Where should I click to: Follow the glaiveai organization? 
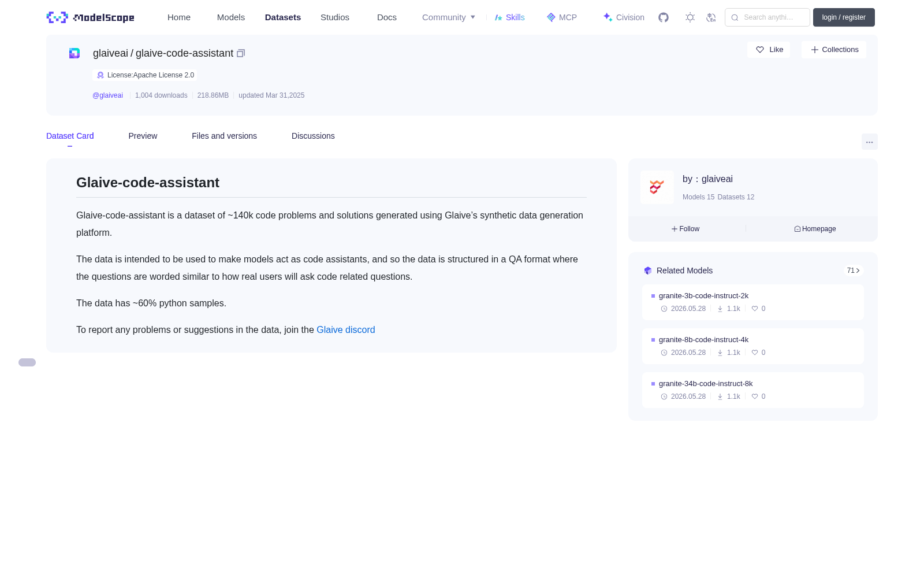(685, 229)
